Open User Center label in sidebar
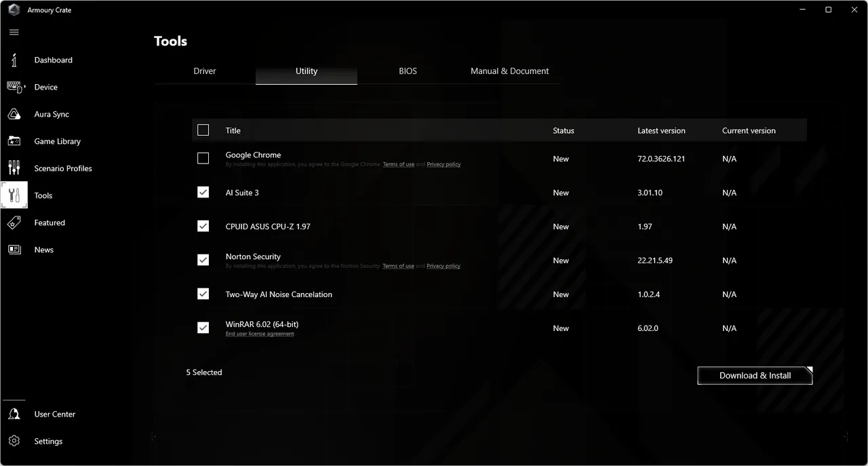 pyautogui.click(x=55, y=414)
